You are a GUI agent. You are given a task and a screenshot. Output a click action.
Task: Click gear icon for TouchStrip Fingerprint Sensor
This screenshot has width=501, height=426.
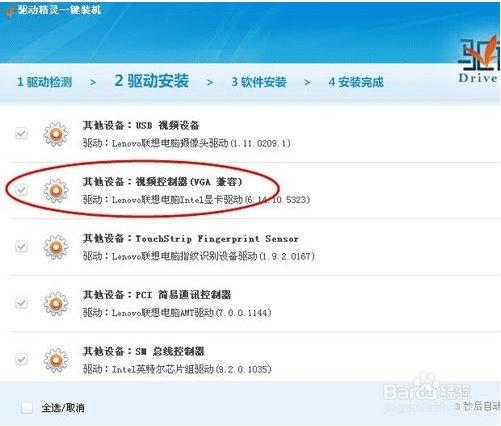pyautogui.click(x=56, y=247)
